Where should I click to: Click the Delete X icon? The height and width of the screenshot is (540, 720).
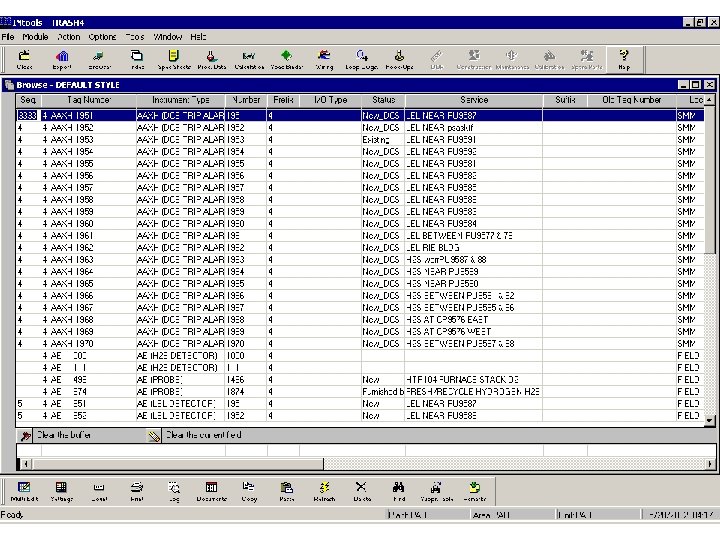click(x=362, y=491)
